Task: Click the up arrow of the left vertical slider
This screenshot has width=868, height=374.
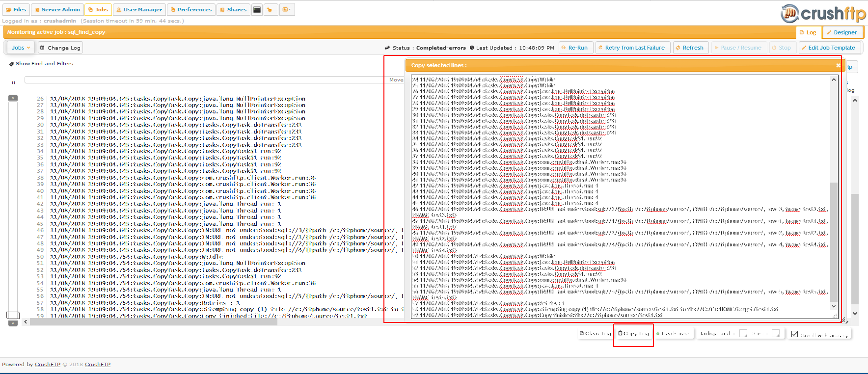Action: point(13,98)
